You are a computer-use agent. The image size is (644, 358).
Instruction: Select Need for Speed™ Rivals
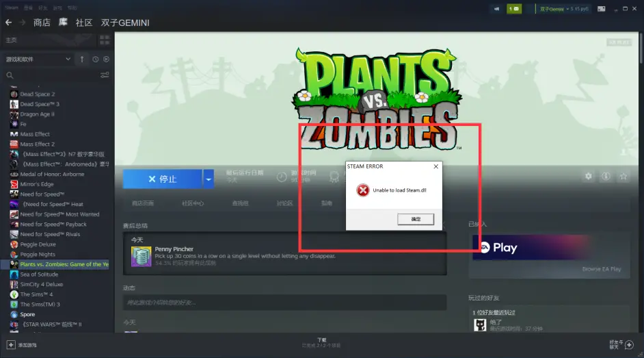(50, 234)
